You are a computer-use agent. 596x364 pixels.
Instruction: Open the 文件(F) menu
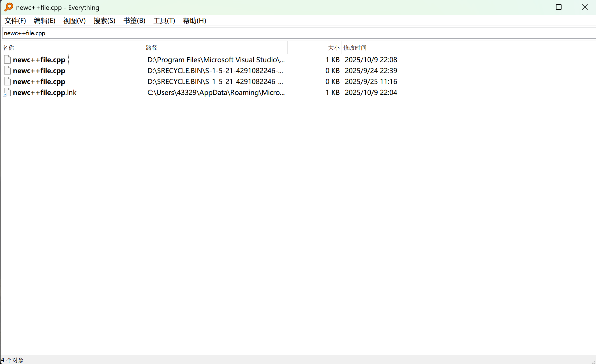[15, 21]
